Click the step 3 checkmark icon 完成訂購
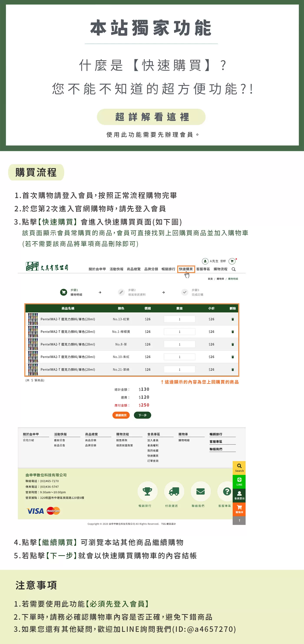This screenshot has height=644, width=304. click(185, 292)
